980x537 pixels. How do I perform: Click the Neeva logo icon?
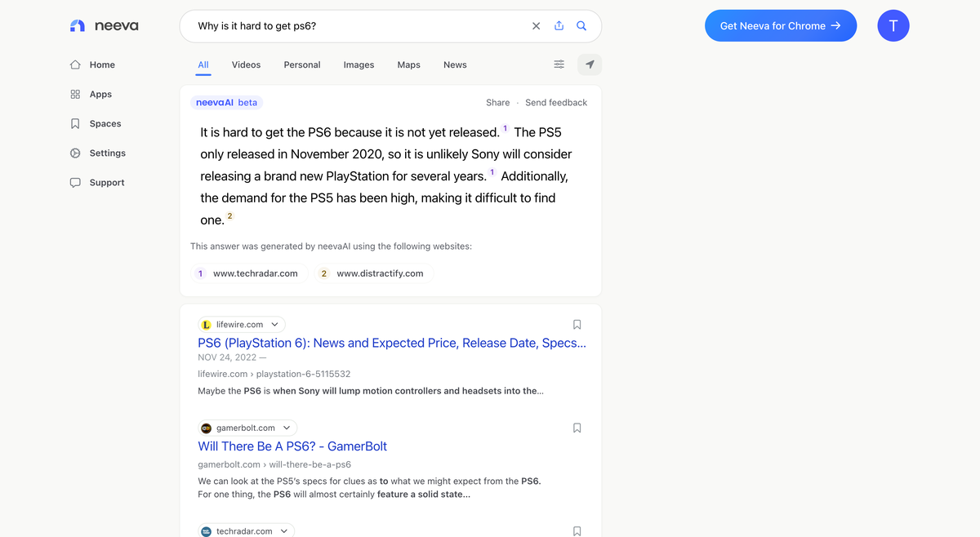[x=78, y=26]
